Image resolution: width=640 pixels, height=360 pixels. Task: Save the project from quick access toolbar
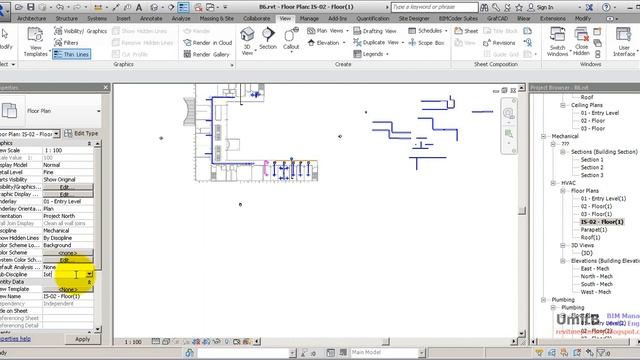(31, 7)
